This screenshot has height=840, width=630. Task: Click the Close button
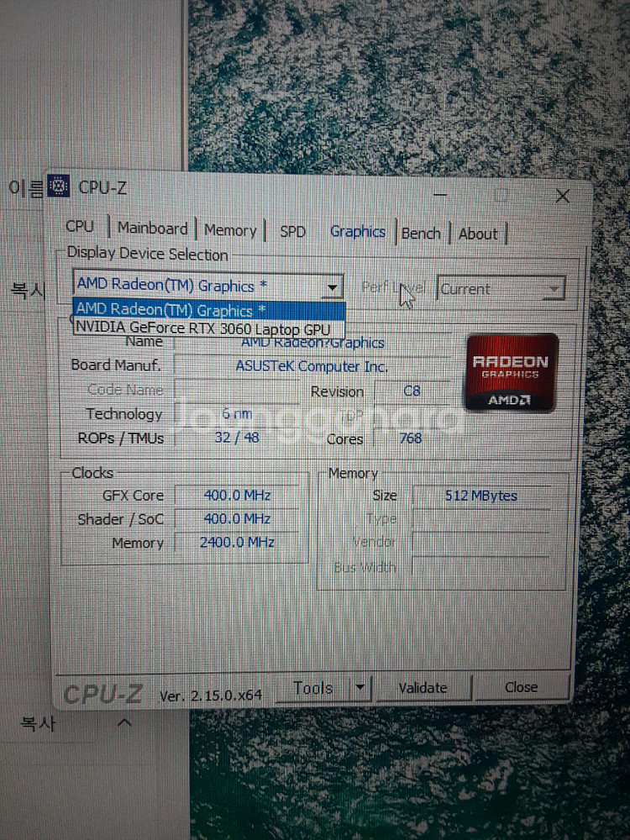[x=521, y=687]
